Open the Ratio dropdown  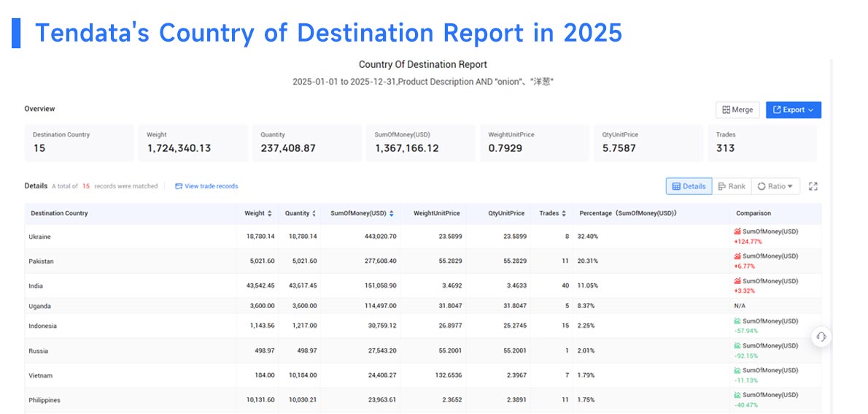pos(775,186)
